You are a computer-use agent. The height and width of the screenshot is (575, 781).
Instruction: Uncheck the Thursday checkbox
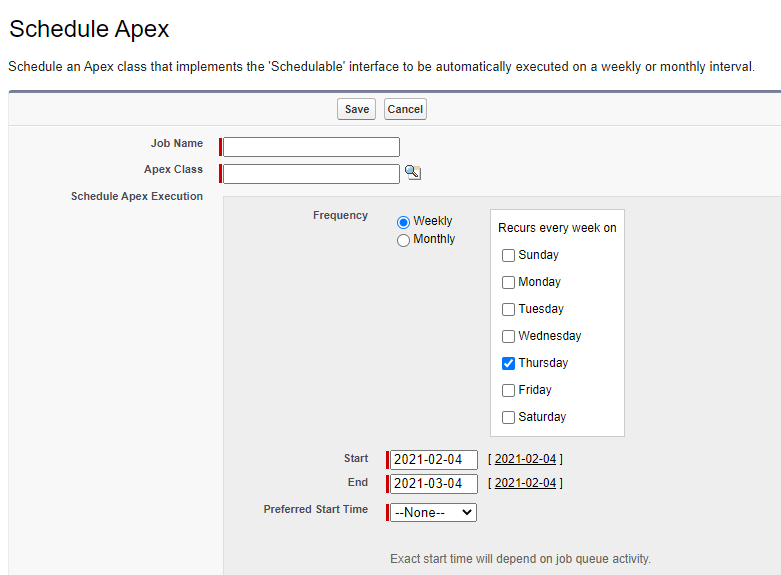pos(508,363)
